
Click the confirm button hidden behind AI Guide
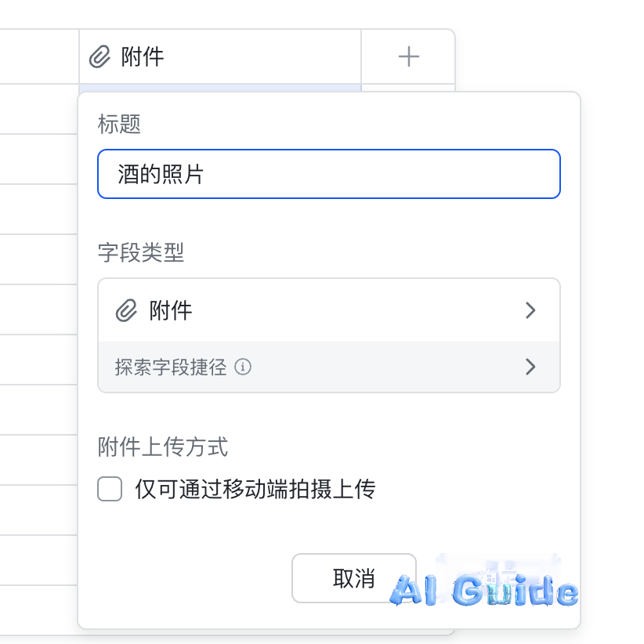pos(498,578)
